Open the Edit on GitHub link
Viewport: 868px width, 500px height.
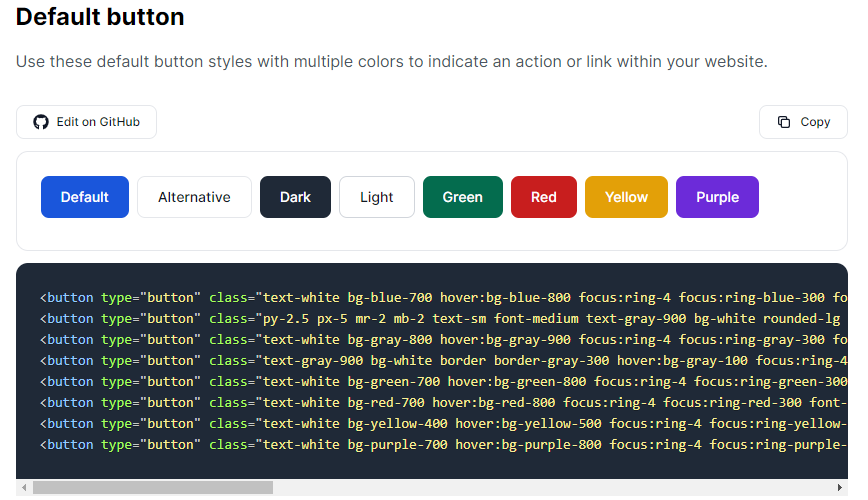click(86, 122)
